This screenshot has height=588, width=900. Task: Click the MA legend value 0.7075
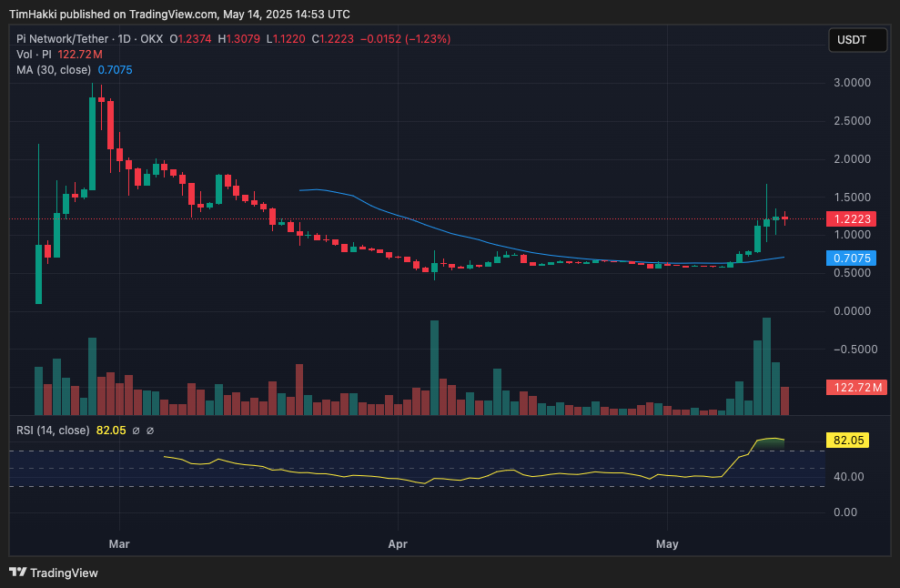click(115, 70)
